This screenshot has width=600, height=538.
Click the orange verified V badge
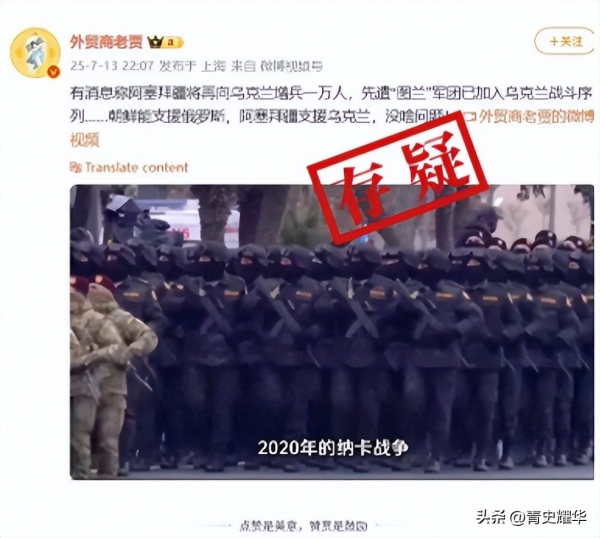click(x=54, y=72)
